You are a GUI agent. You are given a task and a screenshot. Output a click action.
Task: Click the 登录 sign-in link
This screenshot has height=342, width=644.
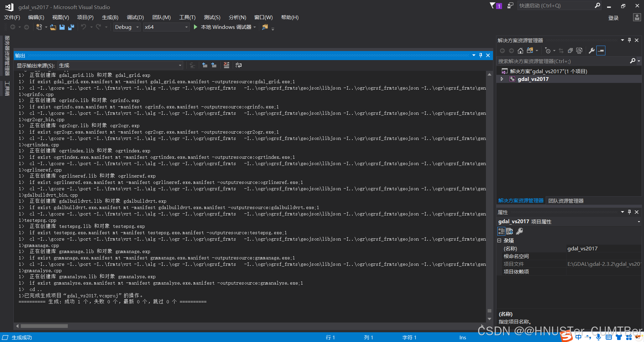613,18
